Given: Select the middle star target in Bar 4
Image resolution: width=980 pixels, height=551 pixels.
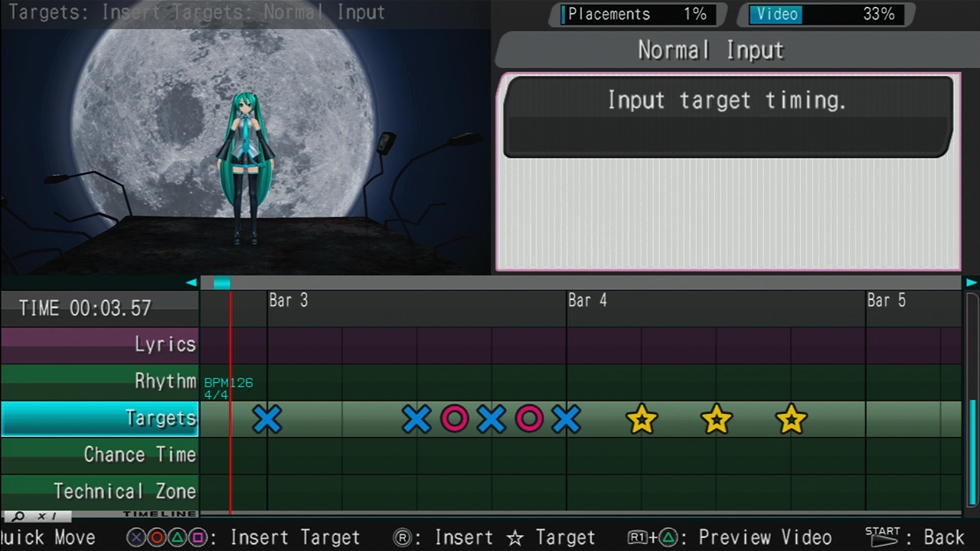Looking at the screenshot, I should (716, 419).
